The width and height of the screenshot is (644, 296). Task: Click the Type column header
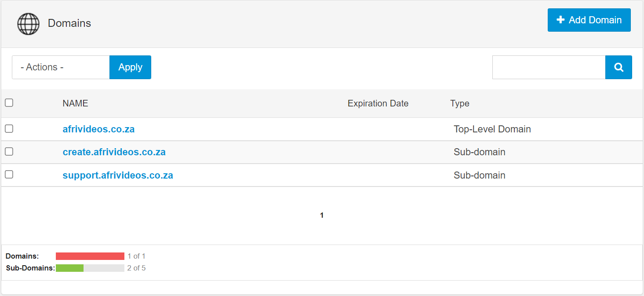[459, 103]
